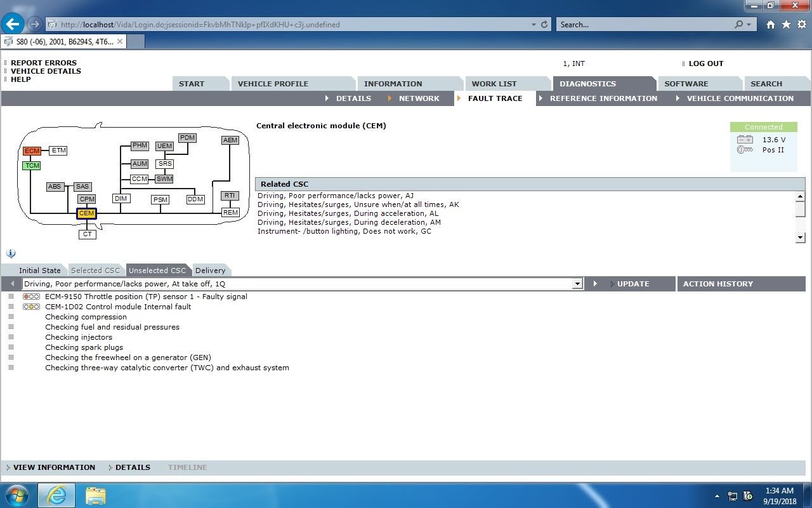Click the ECM module node in network diagram

32,151
